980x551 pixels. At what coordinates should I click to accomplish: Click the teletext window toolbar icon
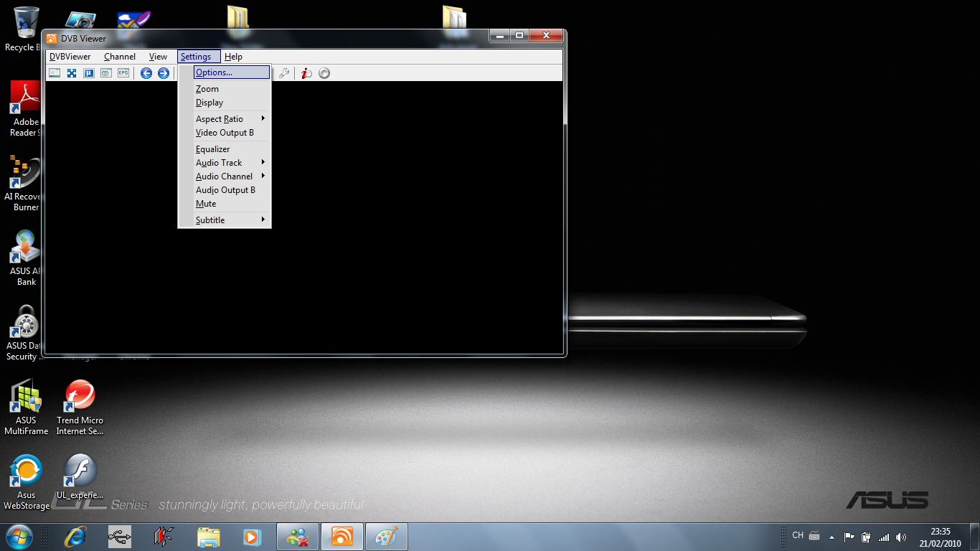pyautogui.click(x=106, y=73)
